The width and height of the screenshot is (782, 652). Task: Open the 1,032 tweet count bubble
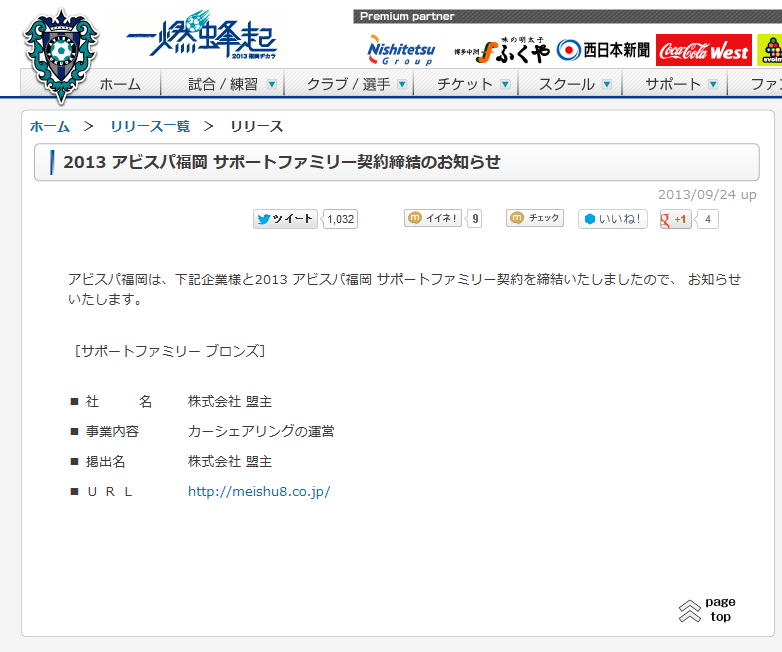coord(341,219)
